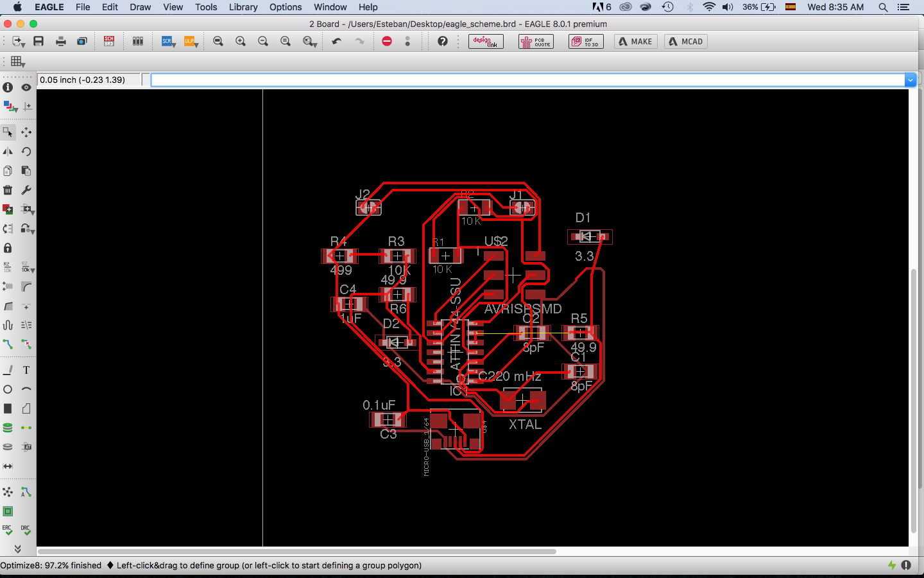Select the Paste tool
Image resolution: width=924 pixels, height=578 pixels.
point(26,171)
